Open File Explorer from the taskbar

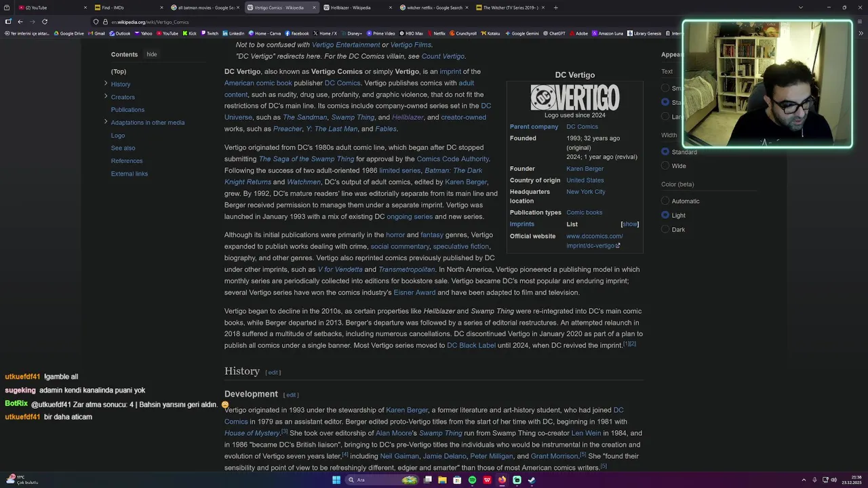click(x=442, y=480)
